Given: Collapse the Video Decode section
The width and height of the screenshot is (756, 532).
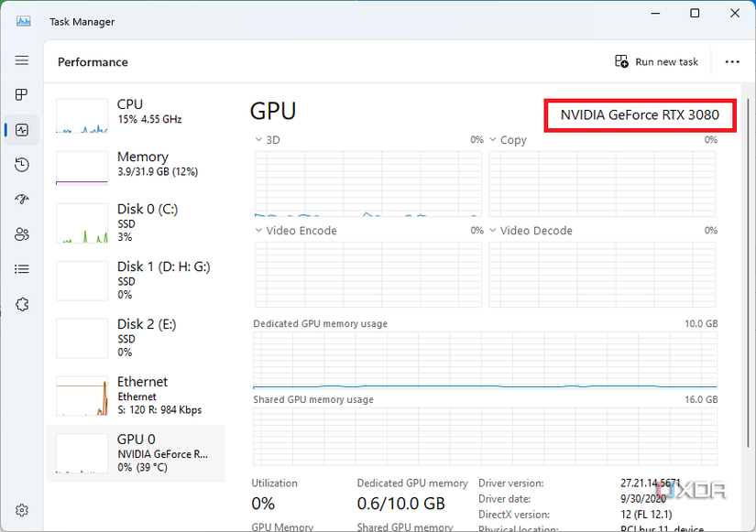Looking at the screenshot, I should pos(494,230).
